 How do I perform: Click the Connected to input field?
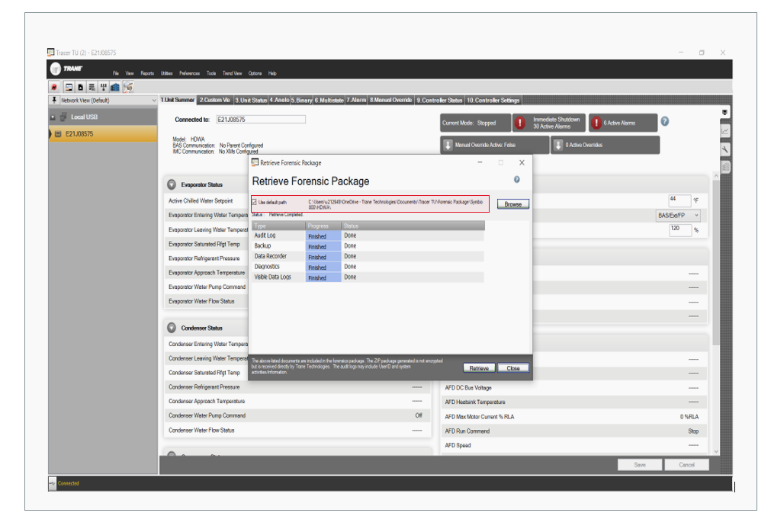[x=261, y=120]
